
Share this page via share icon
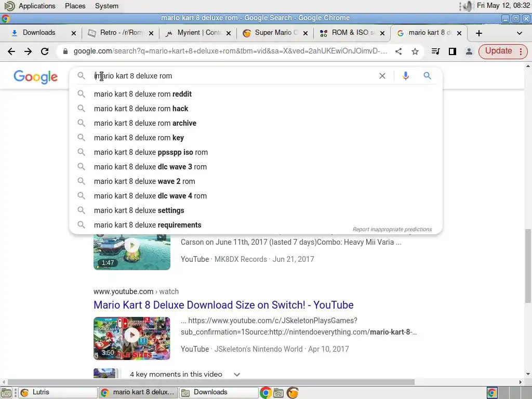pyautogui.click(x=398, y=51)
